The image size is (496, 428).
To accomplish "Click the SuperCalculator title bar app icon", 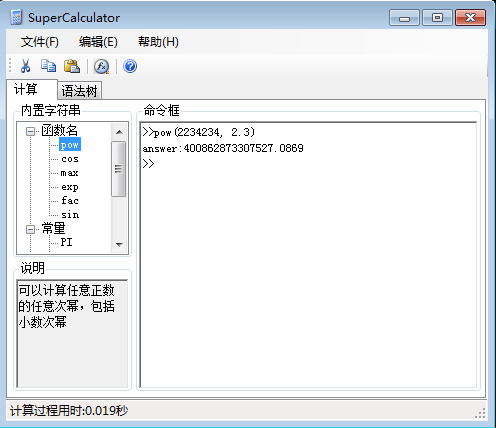I will [16, 17].
